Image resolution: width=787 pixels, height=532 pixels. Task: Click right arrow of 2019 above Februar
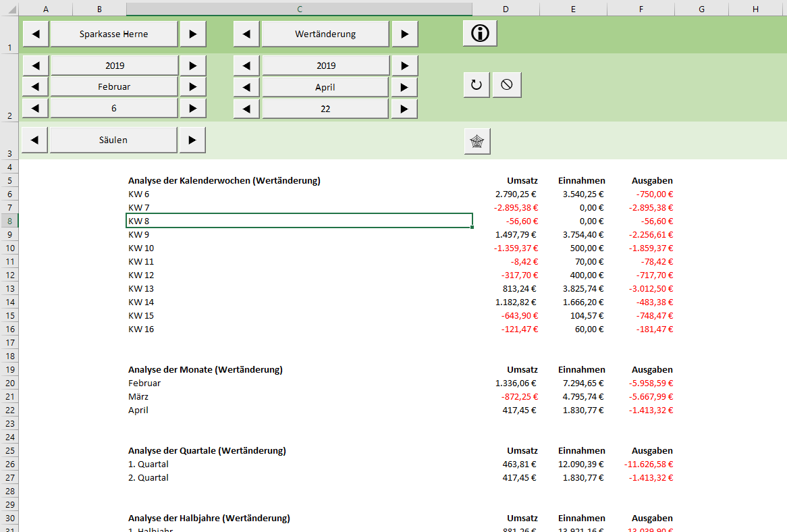[x=193, y=65]
